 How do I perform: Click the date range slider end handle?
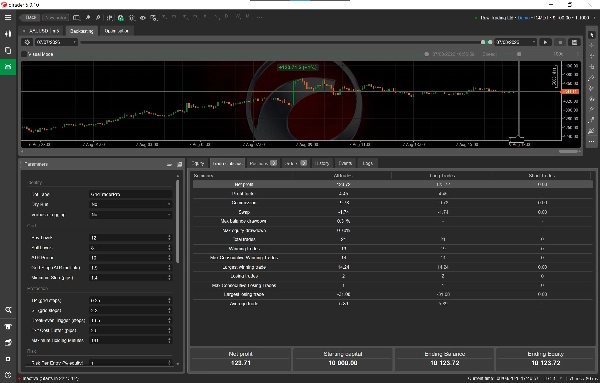click(490, 42)
